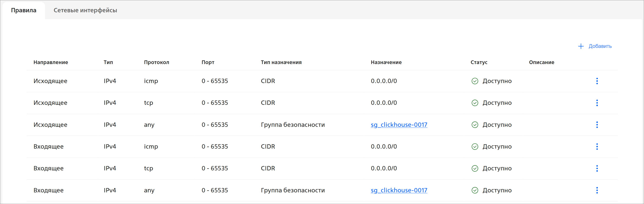Open three-dot menu for outgoing any rule
The image size is (644, 204).
click(597, 125)
